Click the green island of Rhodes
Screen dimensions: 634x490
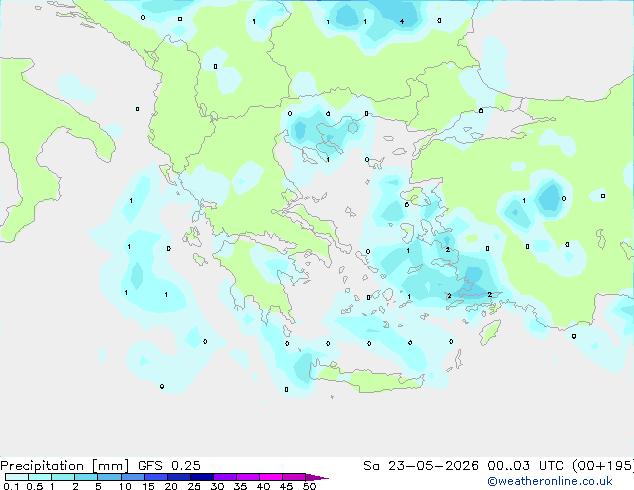pos(490,332)
